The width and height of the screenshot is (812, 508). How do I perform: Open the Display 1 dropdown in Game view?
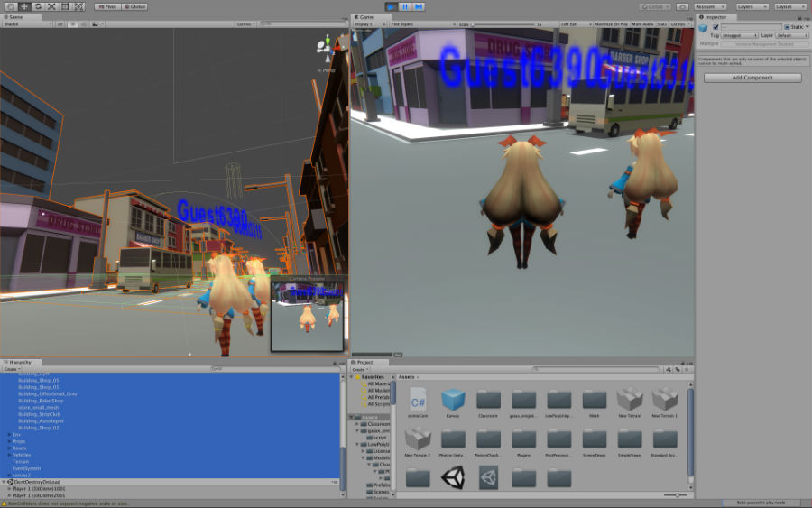click(370, 24)
